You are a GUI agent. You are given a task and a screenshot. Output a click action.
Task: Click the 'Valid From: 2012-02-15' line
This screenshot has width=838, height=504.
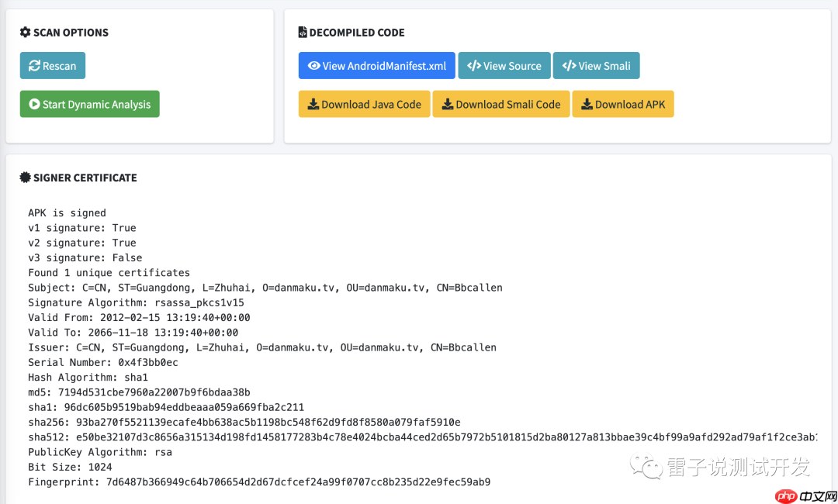[x=139, y=318]
